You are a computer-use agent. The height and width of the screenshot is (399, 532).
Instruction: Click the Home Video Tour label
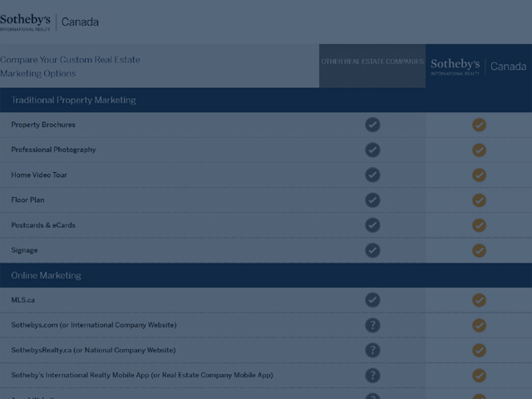point(39,175)
